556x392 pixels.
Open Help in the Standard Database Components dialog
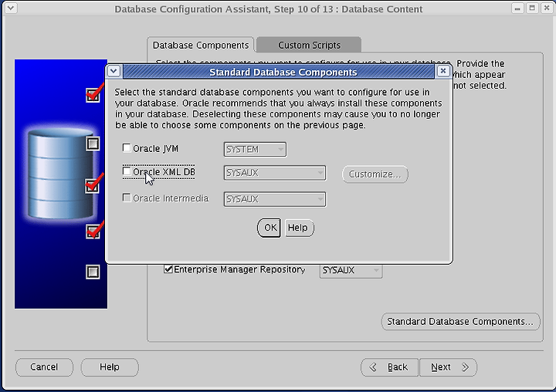[x=299, y=228]
